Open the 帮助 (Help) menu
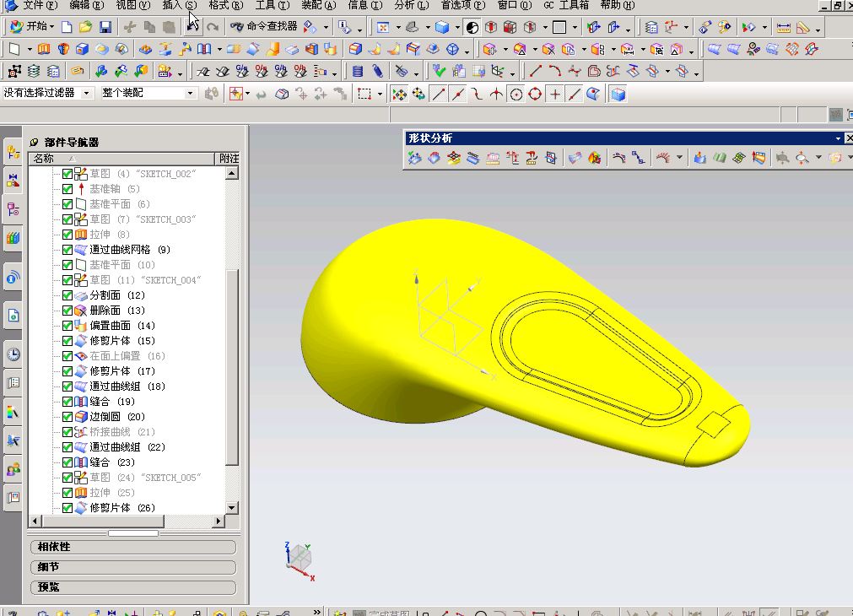Screen dimensions: 853x616 pos(618,5)
